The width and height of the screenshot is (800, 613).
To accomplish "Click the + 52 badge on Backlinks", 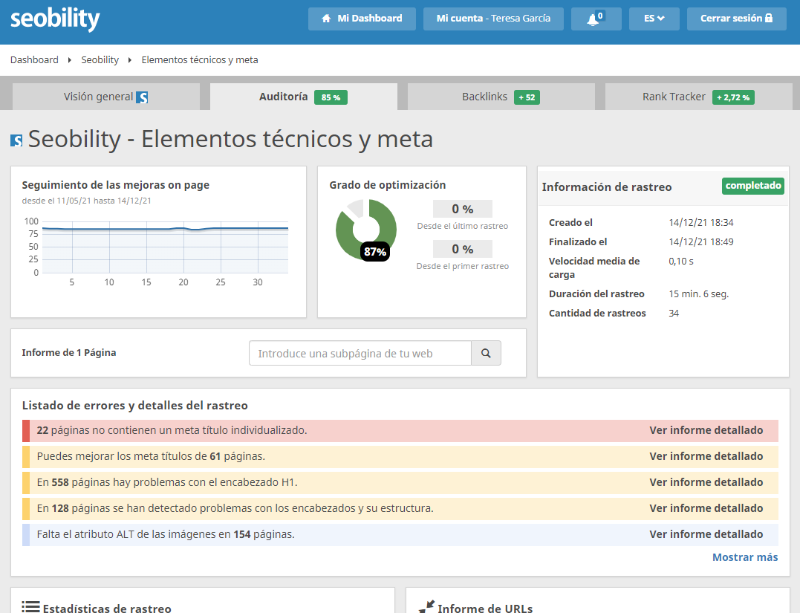I will [527, 97].
